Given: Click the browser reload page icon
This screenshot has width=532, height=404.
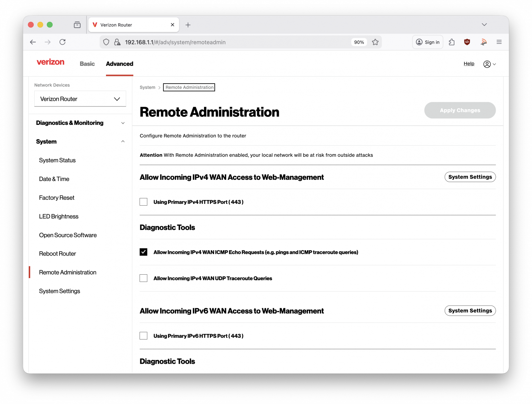Looking at the screenshot, I should click(62, 42).
